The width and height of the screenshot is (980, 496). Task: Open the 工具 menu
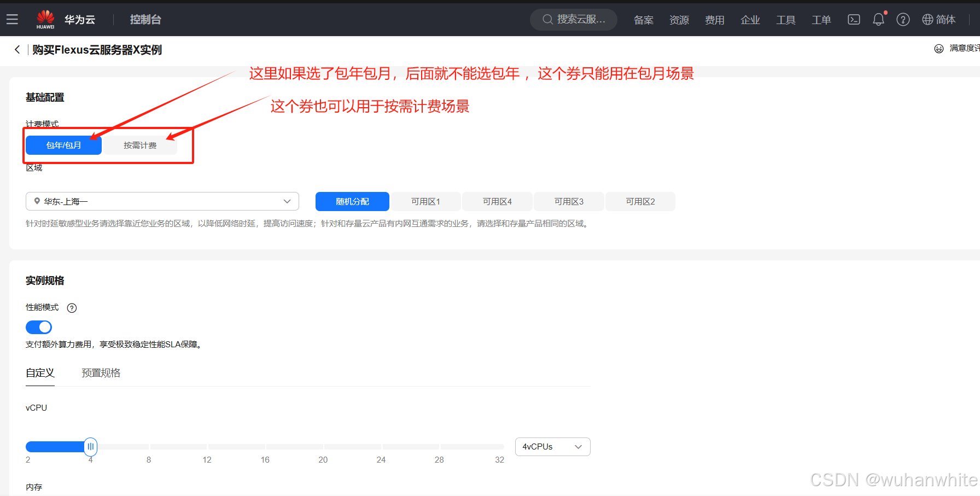pyautogui.click(x=786, y=20)
